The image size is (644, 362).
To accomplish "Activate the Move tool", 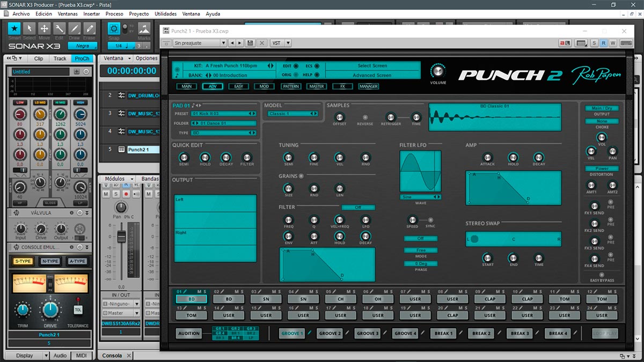I will click(x=45, y=29).
